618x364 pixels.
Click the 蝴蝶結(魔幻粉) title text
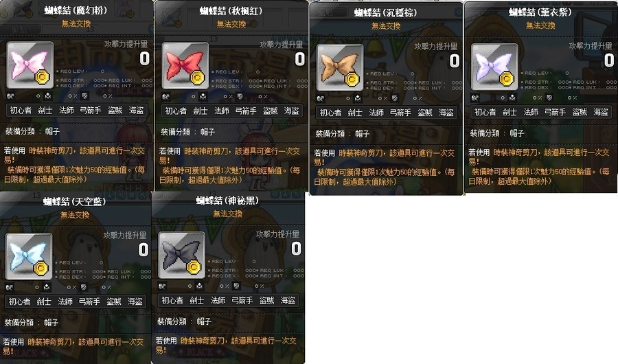[x=76, y=10]
